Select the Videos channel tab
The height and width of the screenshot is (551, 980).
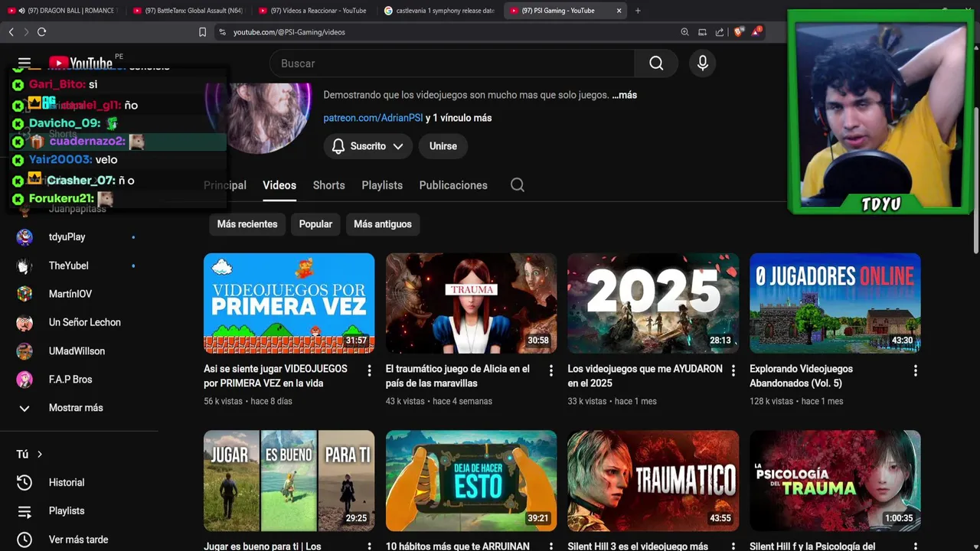click(279, 185)
